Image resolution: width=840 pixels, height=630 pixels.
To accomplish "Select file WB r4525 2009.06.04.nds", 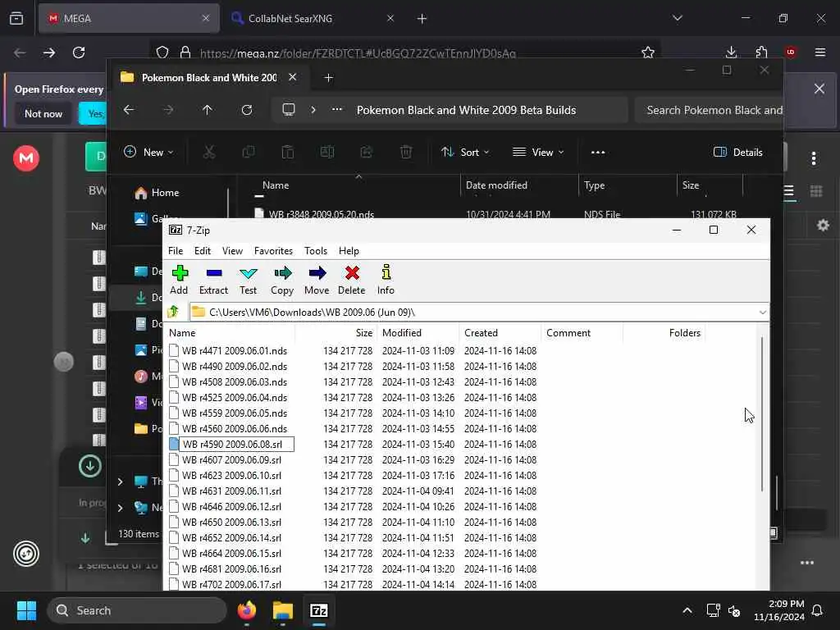I will coord(234,398).
